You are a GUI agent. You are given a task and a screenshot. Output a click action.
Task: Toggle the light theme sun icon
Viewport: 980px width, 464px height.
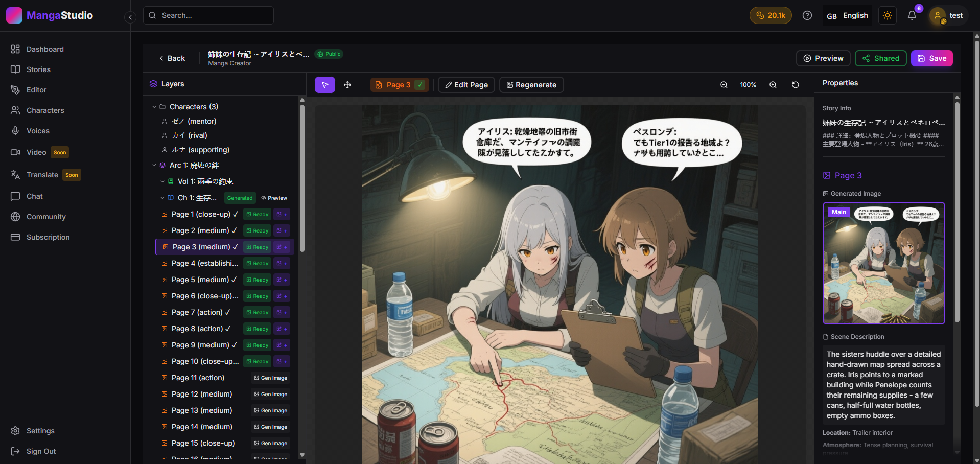(887, 15)
